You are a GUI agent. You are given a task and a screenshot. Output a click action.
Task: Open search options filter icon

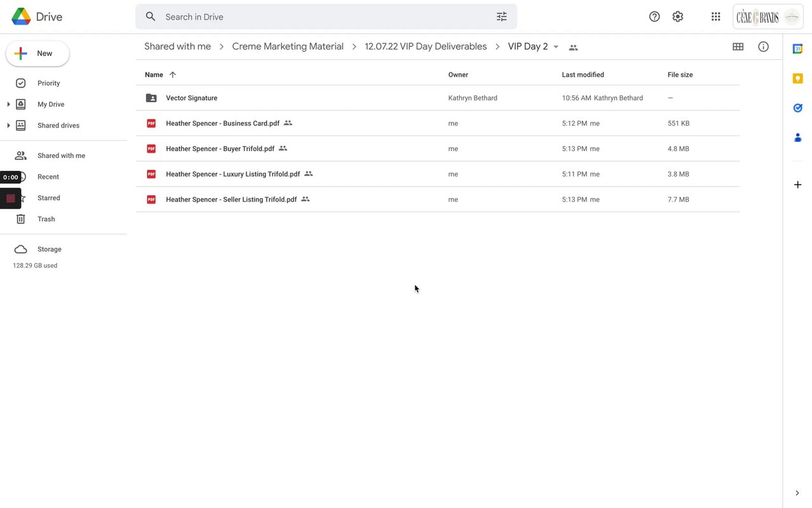(502, 17)
